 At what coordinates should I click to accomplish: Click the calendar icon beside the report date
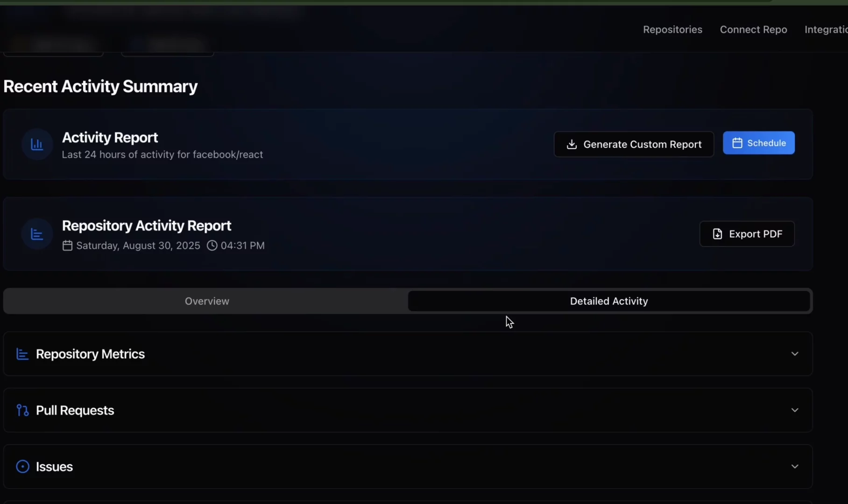tap(67, 245)
